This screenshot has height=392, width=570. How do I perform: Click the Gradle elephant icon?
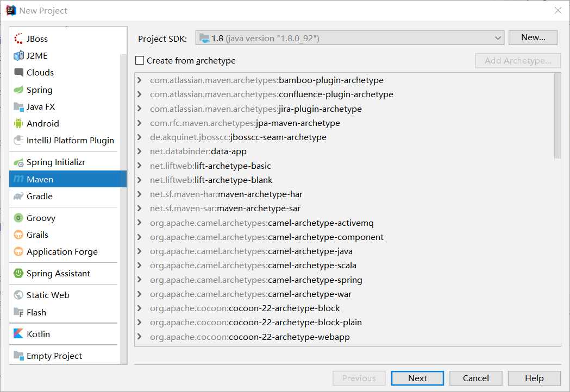coord(18,197)
